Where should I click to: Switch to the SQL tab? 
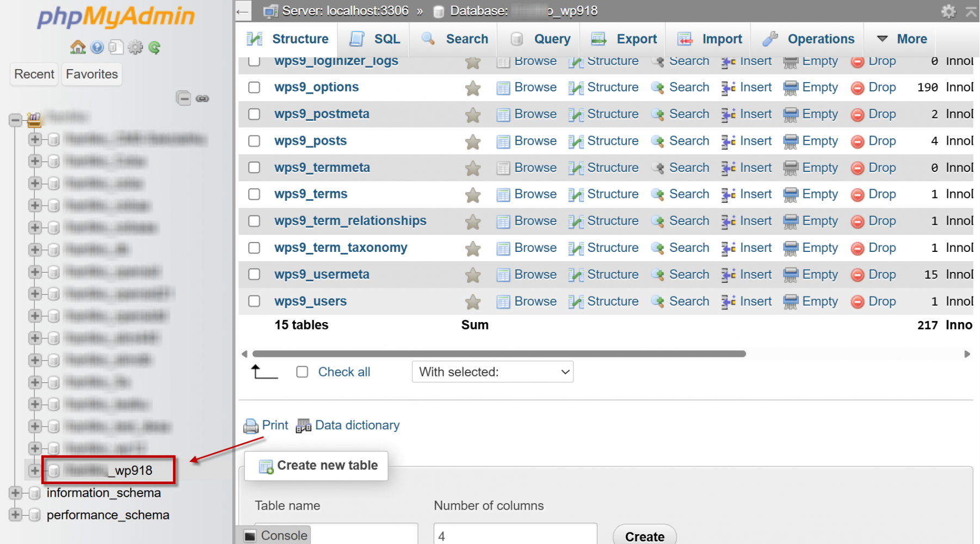click(375, 39)
